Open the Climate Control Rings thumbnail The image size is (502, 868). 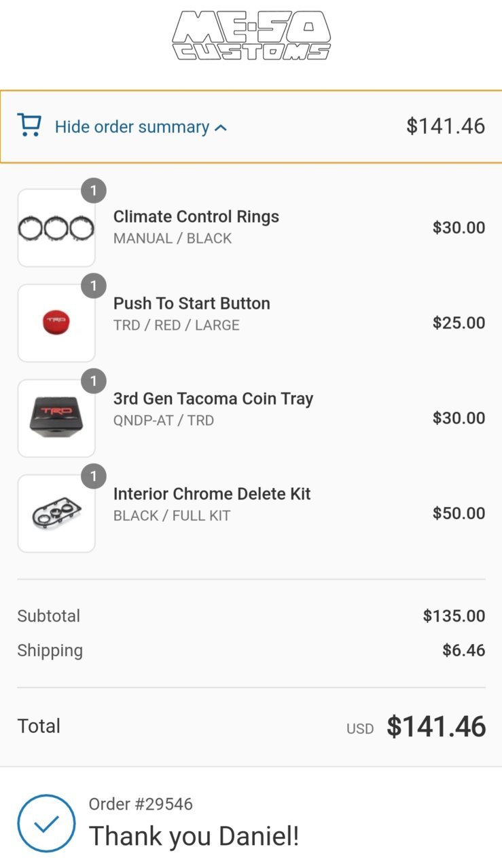(x=56, y=228)
